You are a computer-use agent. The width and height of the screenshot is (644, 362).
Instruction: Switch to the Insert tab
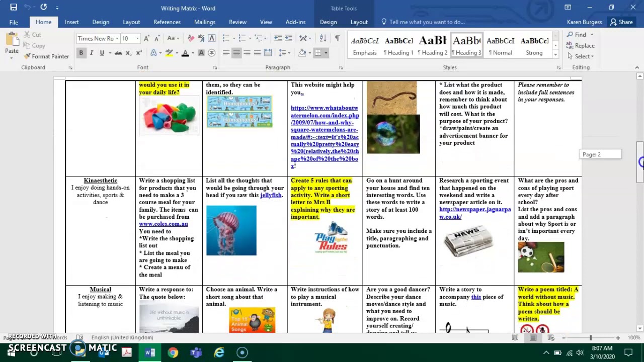click(71, 22)
